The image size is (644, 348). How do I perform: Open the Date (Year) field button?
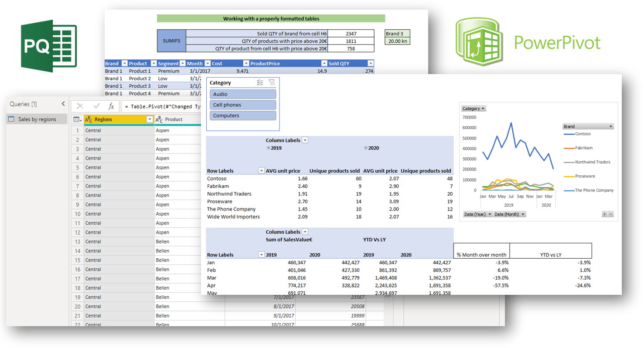click(x=477, y=214)
